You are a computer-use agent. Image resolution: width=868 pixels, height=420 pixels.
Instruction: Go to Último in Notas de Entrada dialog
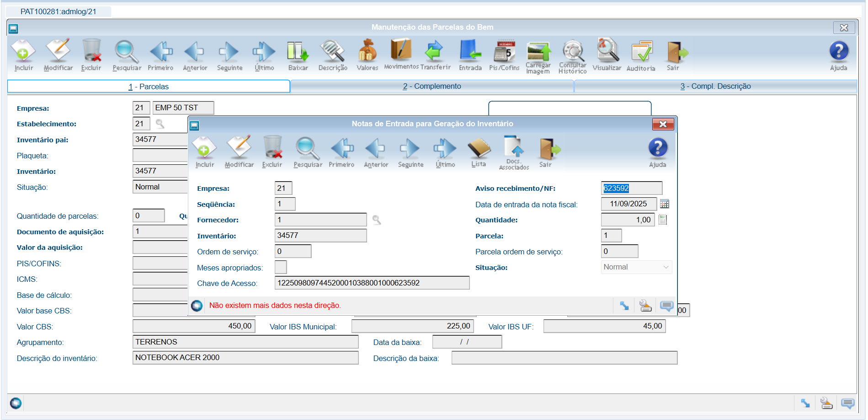click(445, 152)
